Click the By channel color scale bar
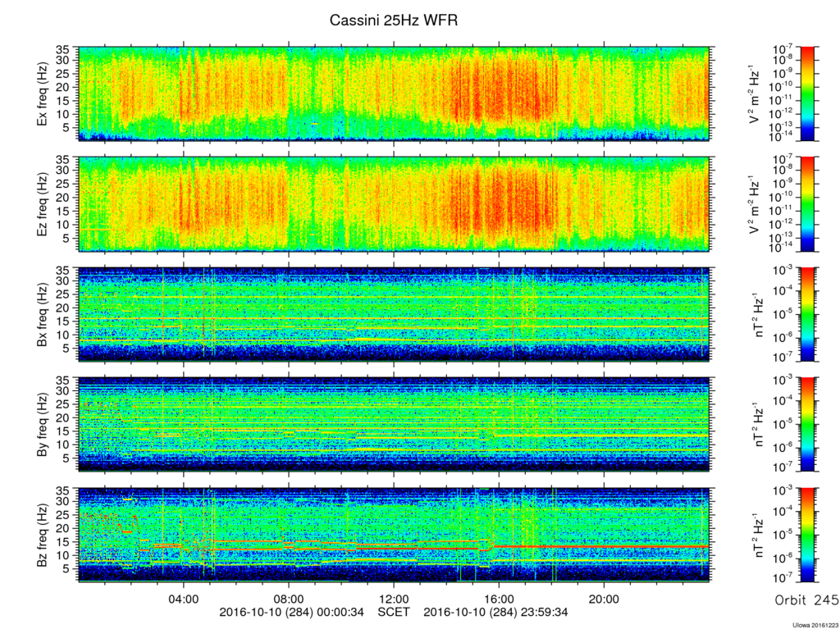 pos(807,424)
